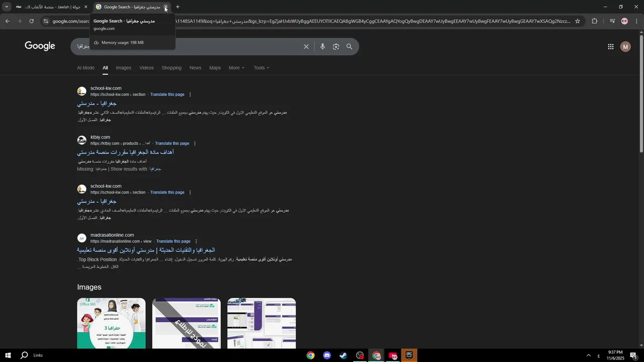Open options for the ktbiy.com result

(195, 143)
